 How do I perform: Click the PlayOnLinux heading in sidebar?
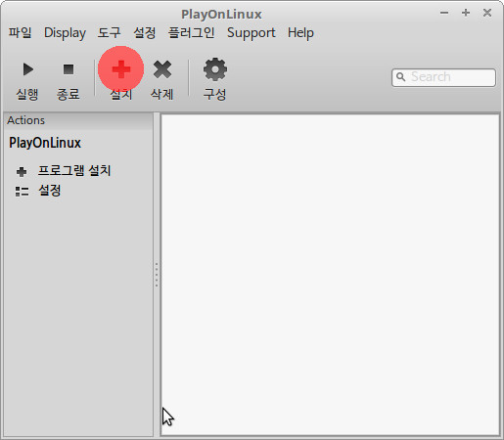pos(45,143)
